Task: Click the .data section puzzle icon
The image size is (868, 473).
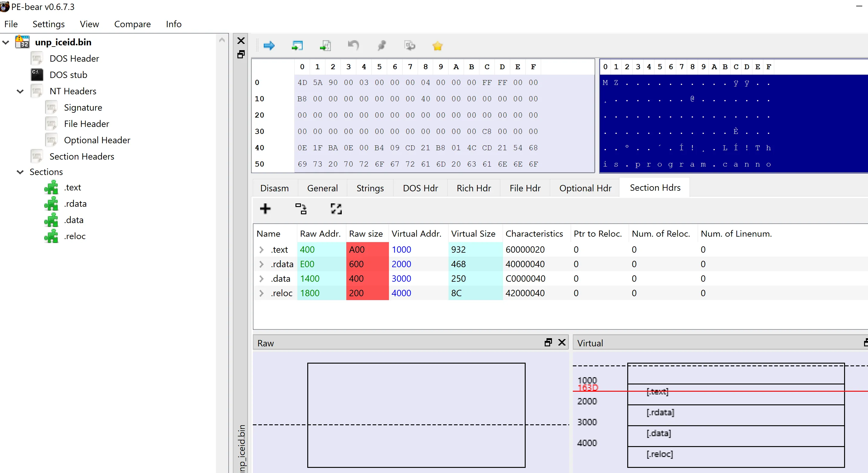Action: tap(51, 220)
